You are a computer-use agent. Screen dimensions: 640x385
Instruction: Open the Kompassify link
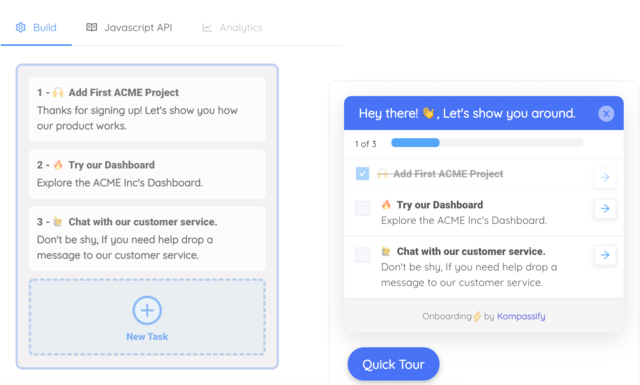521,316
